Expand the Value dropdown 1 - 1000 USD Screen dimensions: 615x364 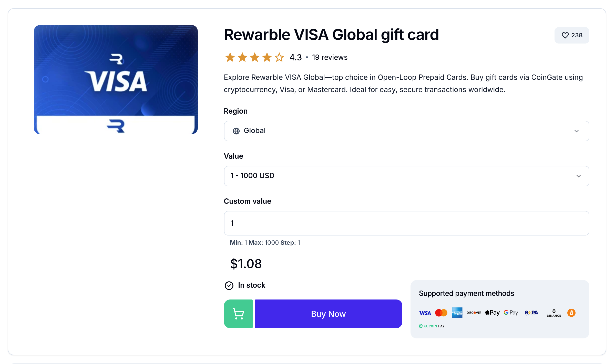[406, 176]
